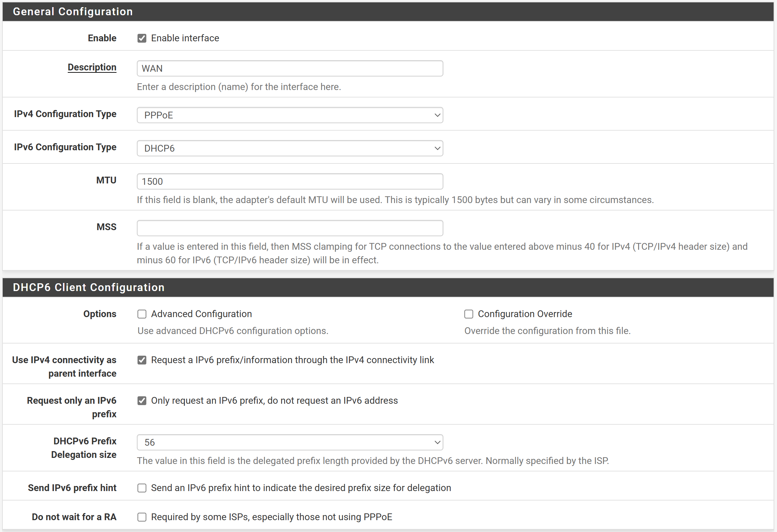This screenshot has width=777, height=532.
Task: Click the Enable interface label text
Action: (x=185, y=38)
